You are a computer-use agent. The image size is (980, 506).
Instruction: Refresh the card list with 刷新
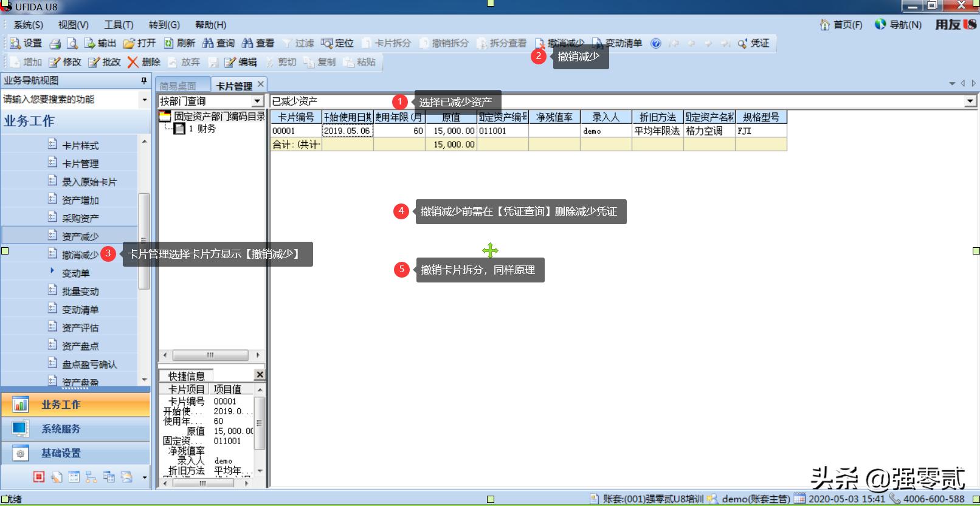pos(179,43)
